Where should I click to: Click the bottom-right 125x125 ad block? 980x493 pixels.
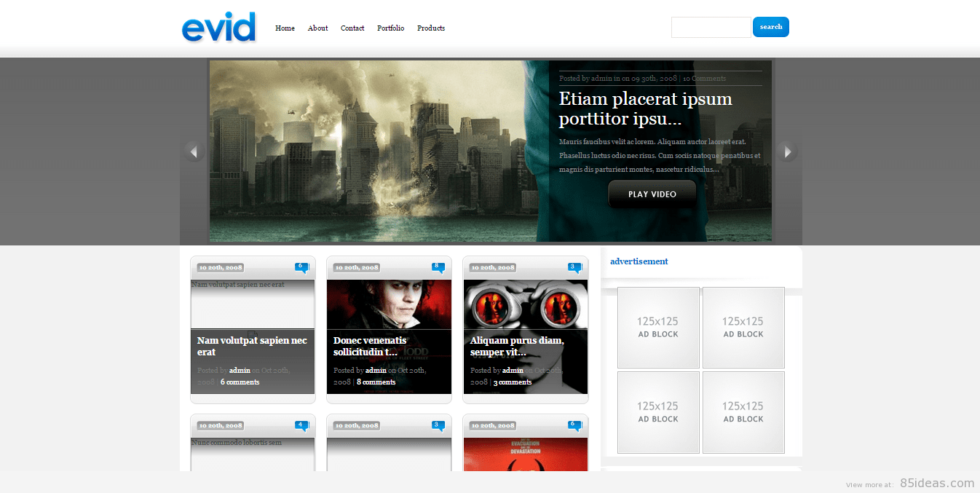[743, 412]
